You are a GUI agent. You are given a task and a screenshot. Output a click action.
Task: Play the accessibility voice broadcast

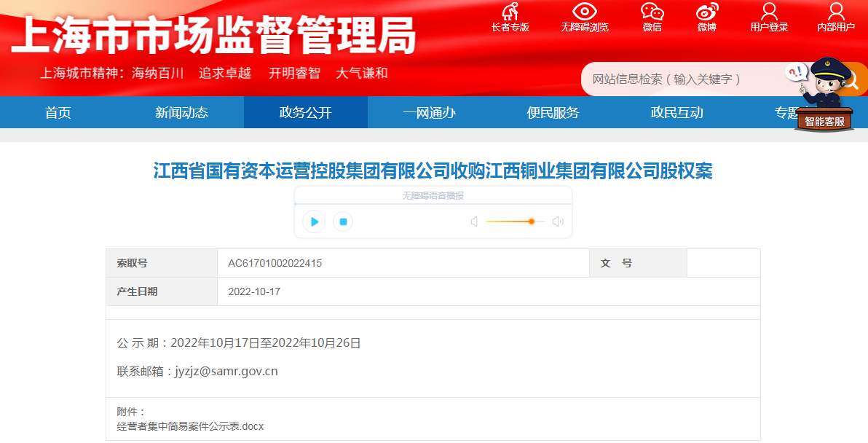pyautogui.click(x=314, y=221)
